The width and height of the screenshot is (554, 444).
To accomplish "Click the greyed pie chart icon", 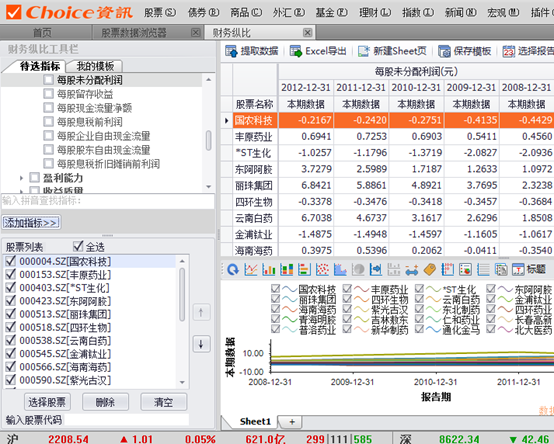I will pyautogui.click(x=358, y=270).
